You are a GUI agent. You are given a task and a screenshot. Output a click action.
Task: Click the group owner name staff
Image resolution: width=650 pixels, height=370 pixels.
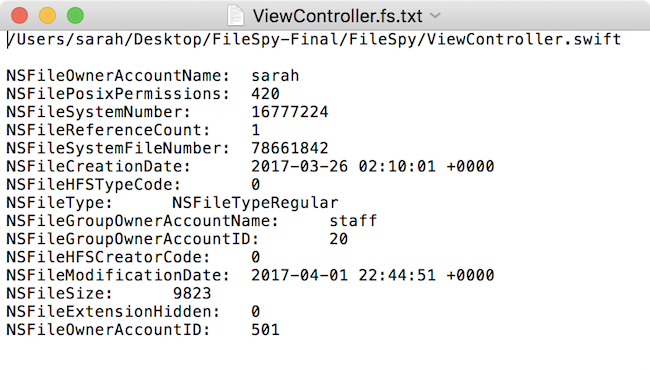pos(353,221)
